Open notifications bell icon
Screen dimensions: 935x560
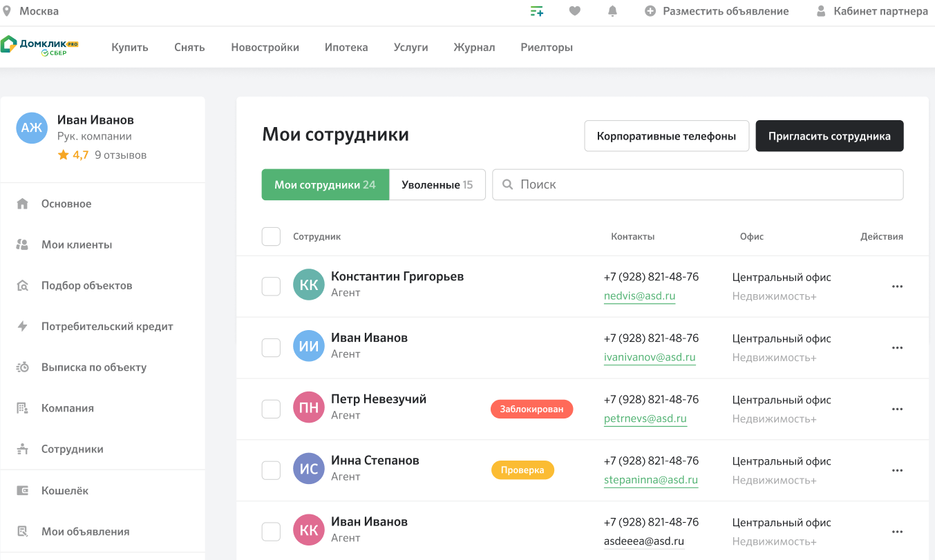point(612,11)
